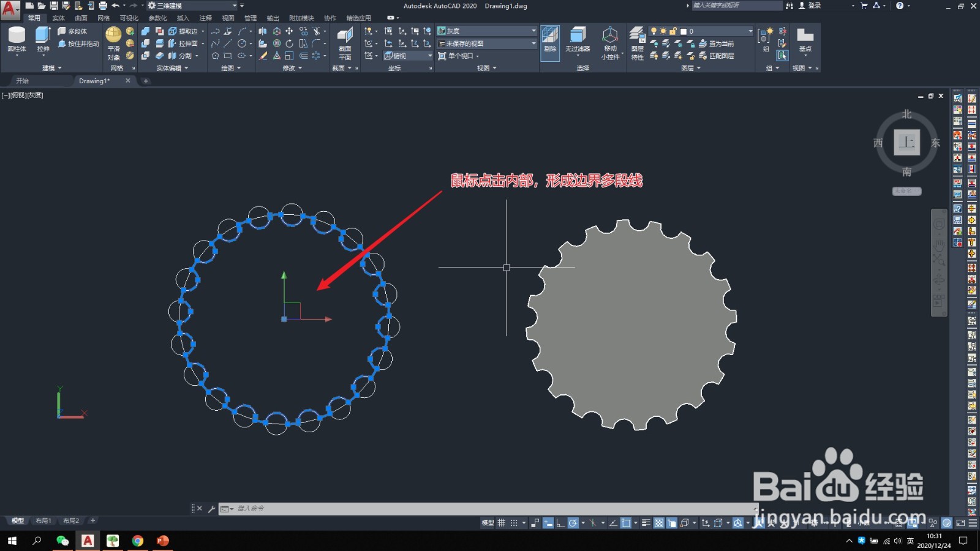This screenshot has width=980, height=551.
Task: Toggle grid display in the status bar
Action: tap(501, 523)
